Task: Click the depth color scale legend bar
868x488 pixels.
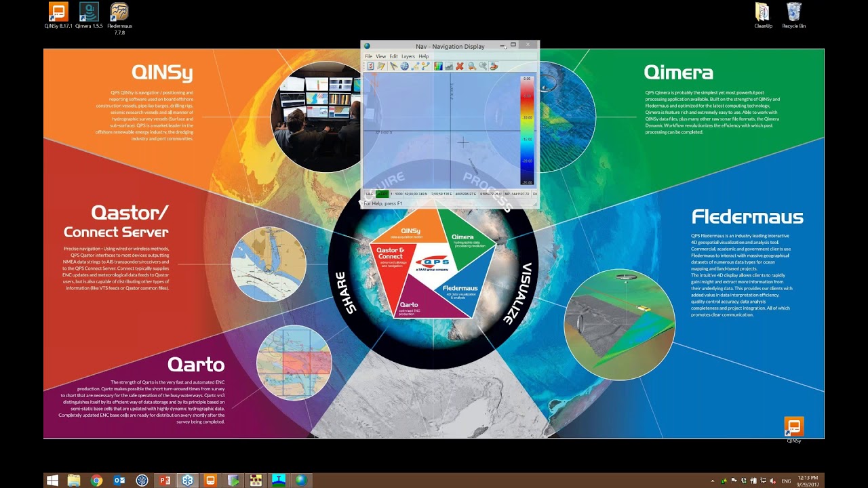Action: coord(527,131)
